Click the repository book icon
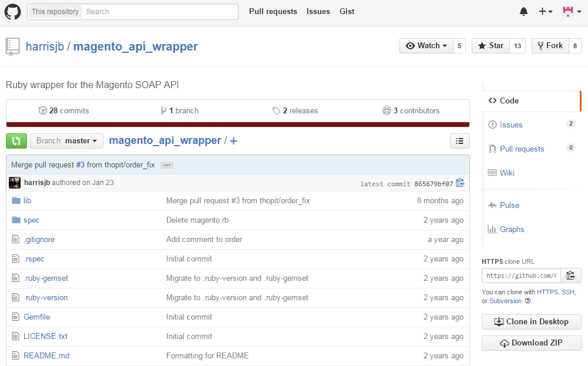The image size is (588, 366). 12,47
